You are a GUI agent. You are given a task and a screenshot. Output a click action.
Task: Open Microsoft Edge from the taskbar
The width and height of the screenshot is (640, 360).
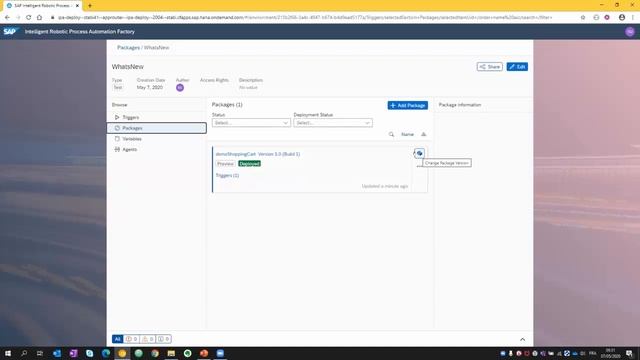tap(106, 353)
